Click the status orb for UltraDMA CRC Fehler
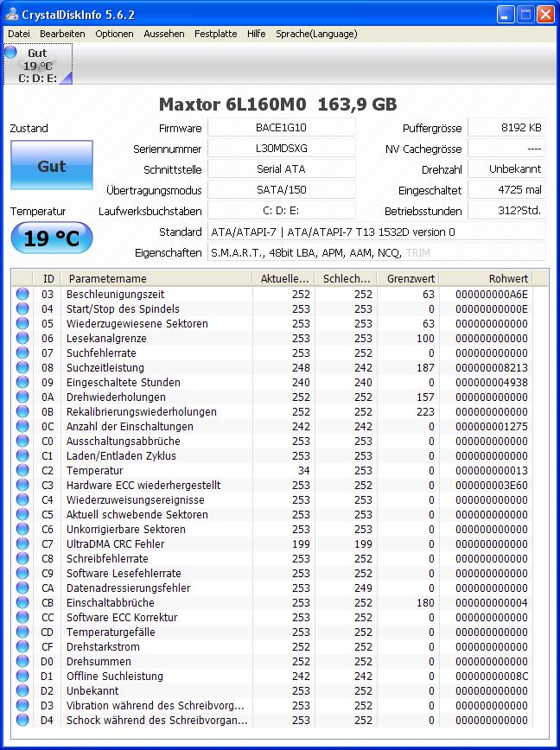Image resolution: width=560 pixels, height=750 pixels. (22, 543)
